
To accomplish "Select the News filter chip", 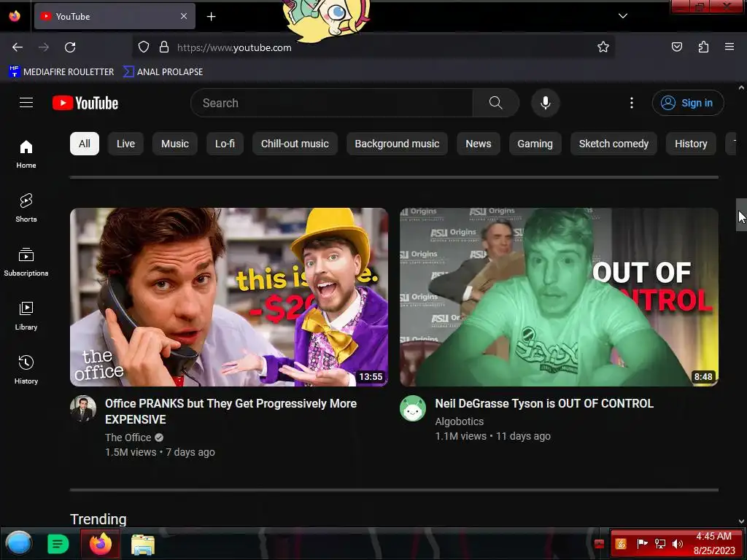I will (x=479, y=144).
